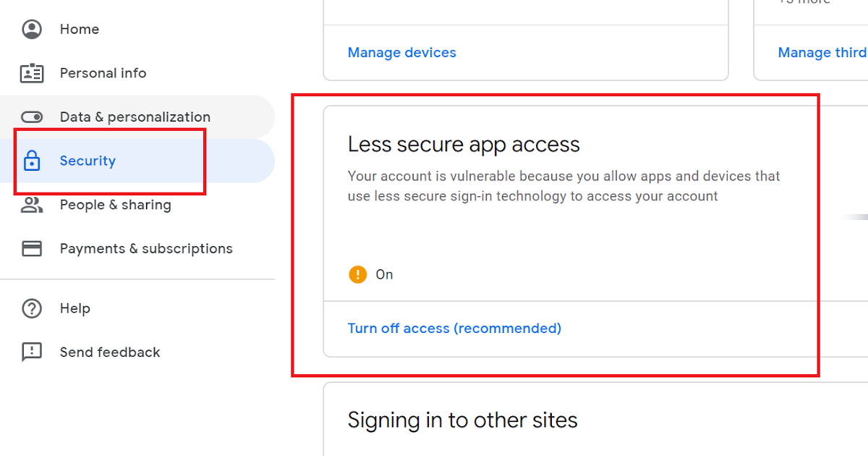The height and width of the screenshot is (456, 868).
Task: Click the Signing in to other sites heading
Action: (x=463, y=421)
